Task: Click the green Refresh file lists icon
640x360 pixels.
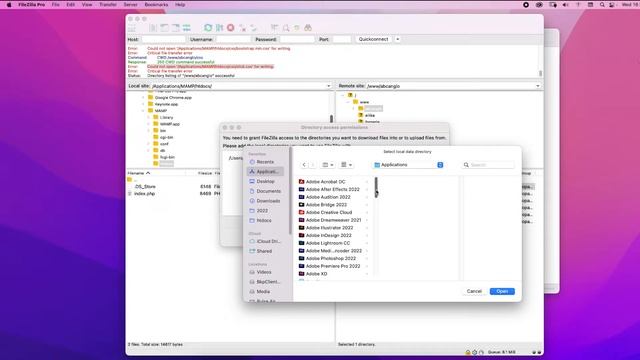Action: tap(208, 28)
